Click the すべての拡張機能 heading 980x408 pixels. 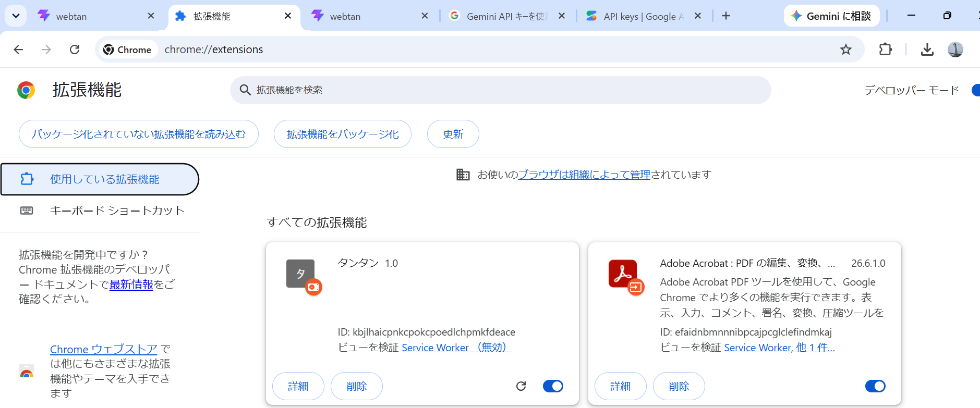(x=317, y=222)
